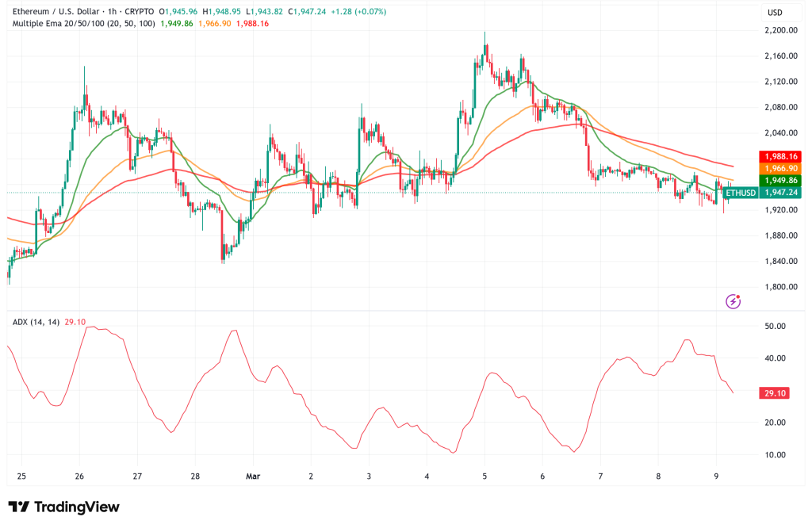812x528 pixels.
Task: Select the Mar label on the time axis
Action: coord(252,476)
